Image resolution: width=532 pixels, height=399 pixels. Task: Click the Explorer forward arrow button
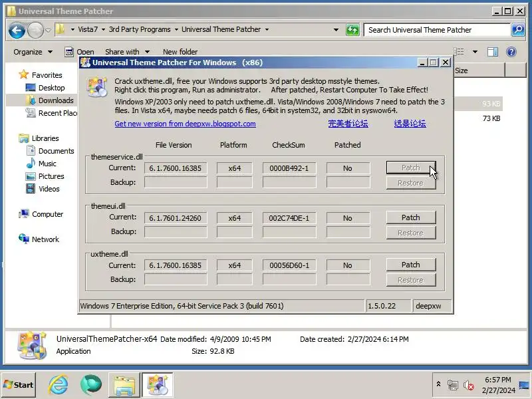pos(35,31)
